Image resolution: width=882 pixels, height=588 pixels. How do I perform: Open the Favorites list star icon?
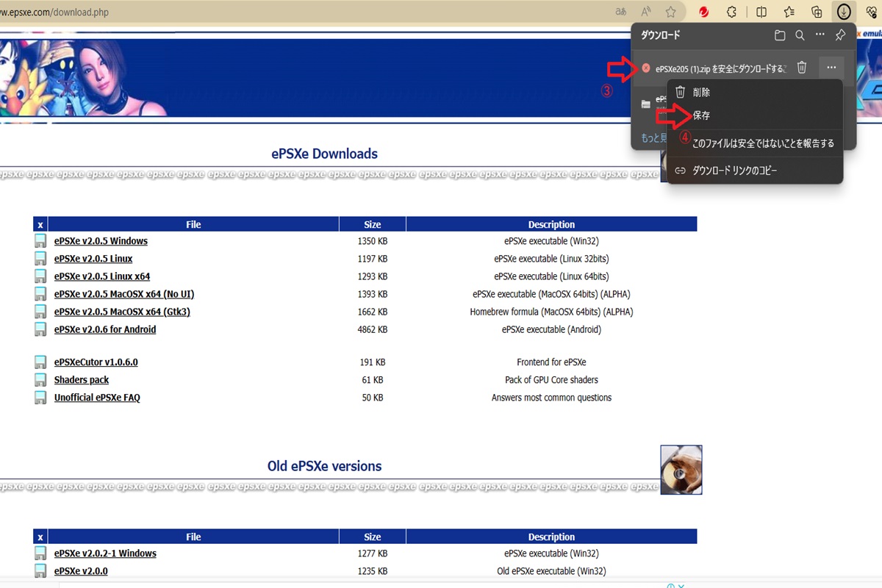(x=789, y=12)
